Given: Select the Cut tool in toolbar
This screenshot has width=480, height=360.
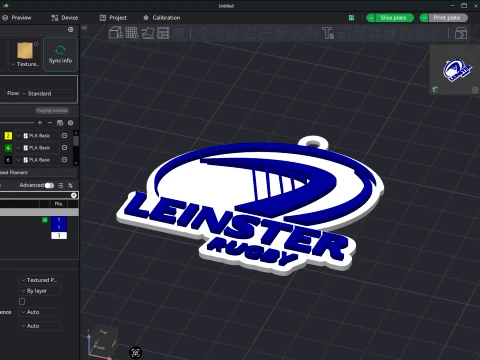Looking at the screenshot, I should click(x=265, y=33).
